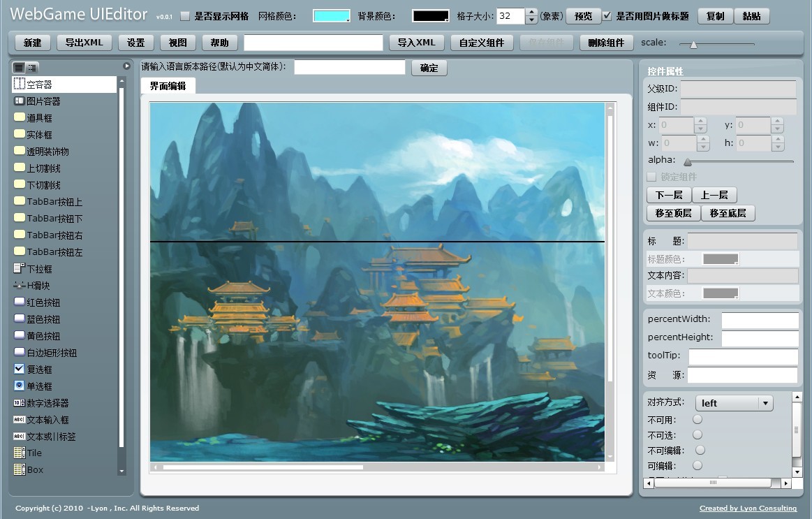Open the 视图 menu button

(x=177, y=43)
